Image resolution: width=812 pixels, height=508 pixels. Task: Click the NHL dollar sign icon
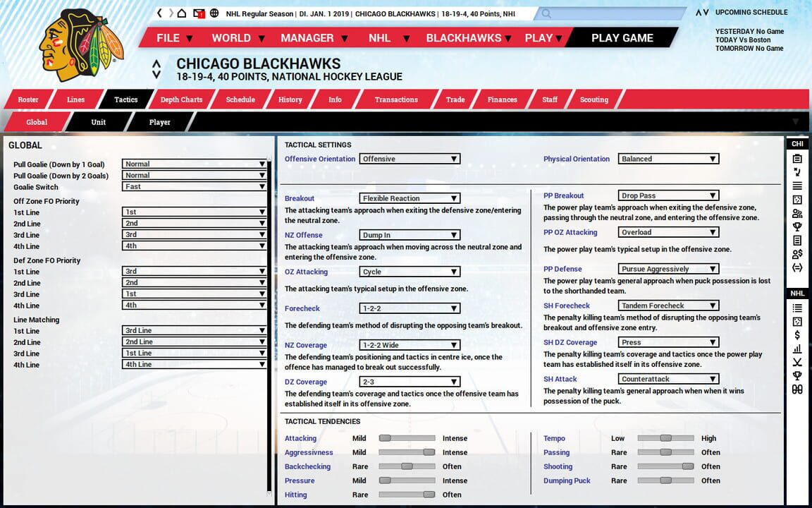point(797,335)
